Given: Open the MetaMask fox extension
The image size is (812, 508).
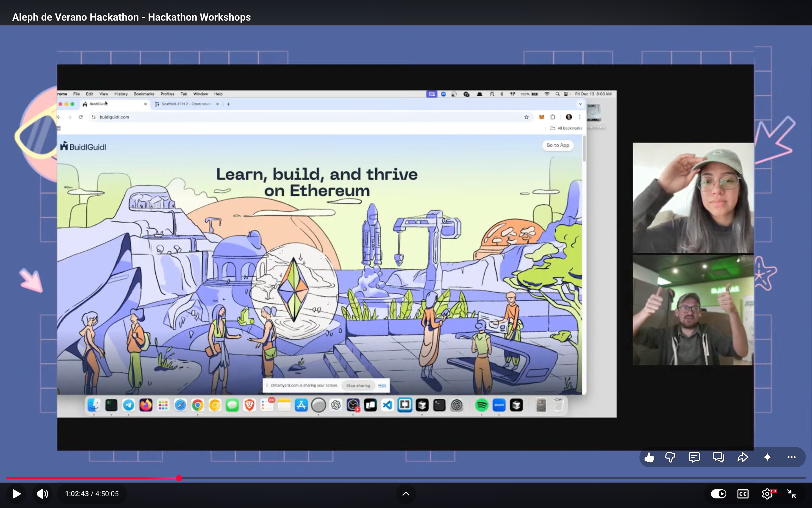Looking at the screenshot, I should tap(542, 117).
